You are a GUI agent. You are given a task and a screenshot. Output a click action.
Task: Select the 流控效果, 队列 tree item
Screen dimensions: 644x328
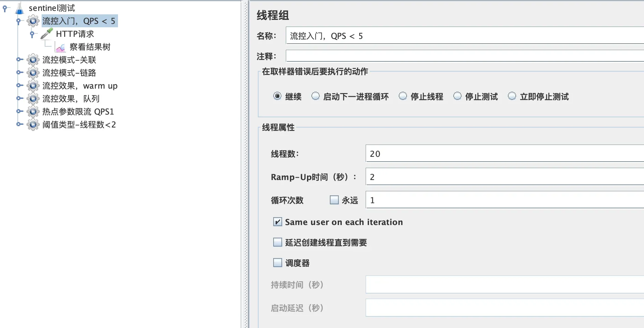coord(71,99)
